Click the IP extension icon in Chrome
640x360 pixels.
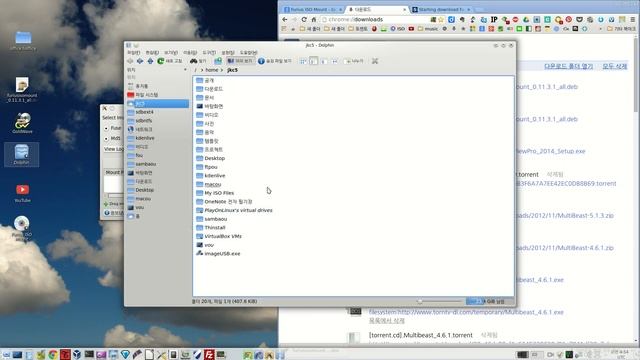tap(494, 19)
